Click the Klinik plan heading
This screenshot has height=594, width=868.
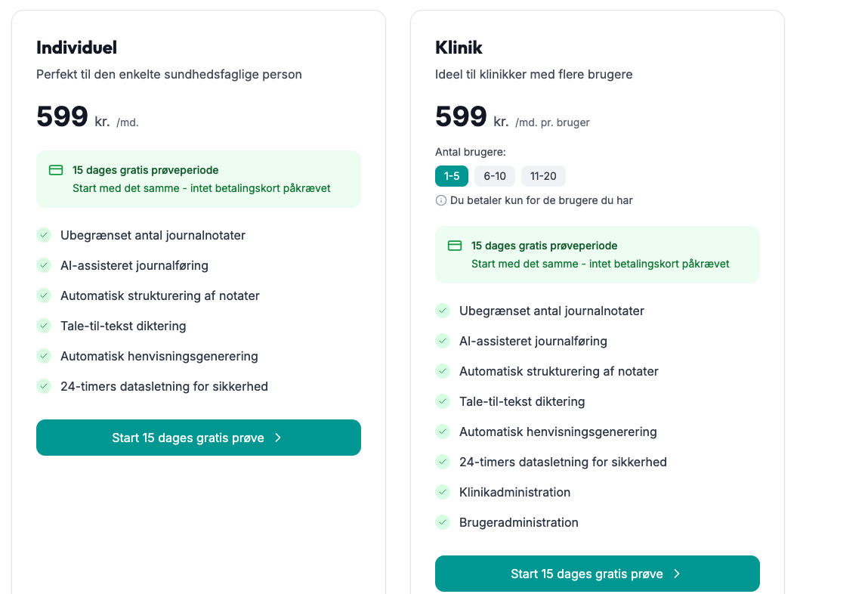point(459,48)
